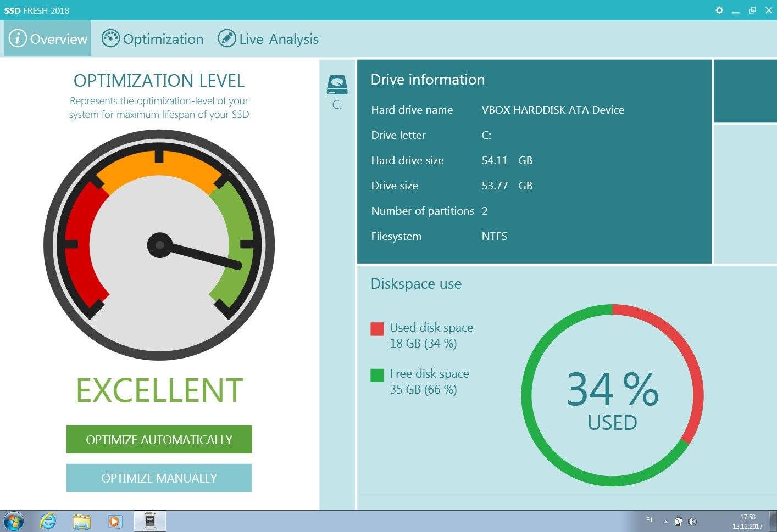Click the VBOX HARDDISK ATA Device name
The height and width of the screenshot is (532, 777).
coord(553,110)
